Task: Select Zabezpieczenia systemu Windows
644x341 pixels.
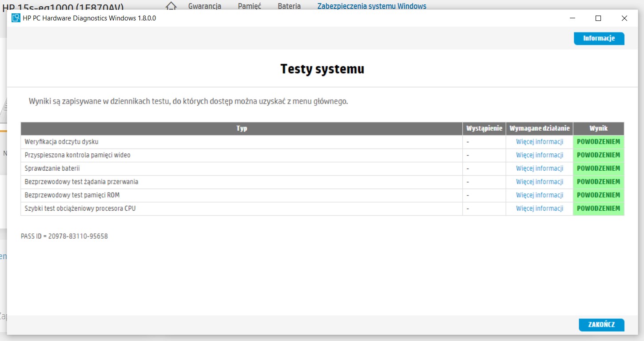Action: [x=371, y=6]
